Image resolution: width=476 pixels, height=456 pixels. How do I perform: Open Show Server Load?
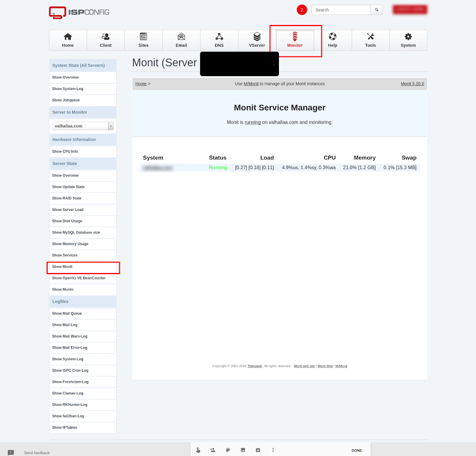pos(83,210)
